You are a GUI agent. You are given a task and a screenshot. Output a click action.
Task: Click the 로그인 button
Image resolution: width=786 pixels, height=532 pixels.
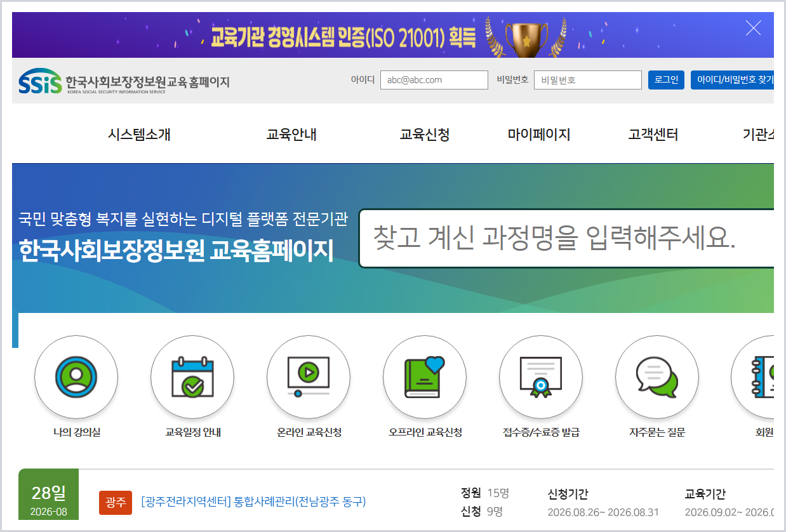click(x=666, y=80)
